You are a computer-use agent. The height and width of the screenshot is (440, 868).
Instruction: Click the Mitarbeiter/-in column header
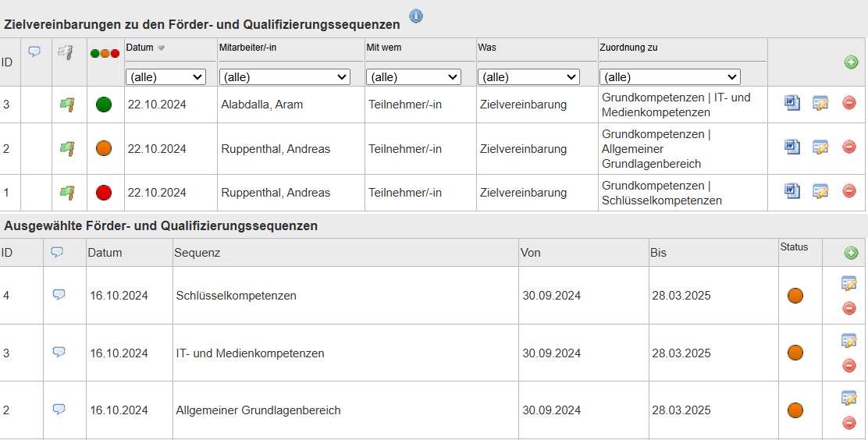coord(247,48)
